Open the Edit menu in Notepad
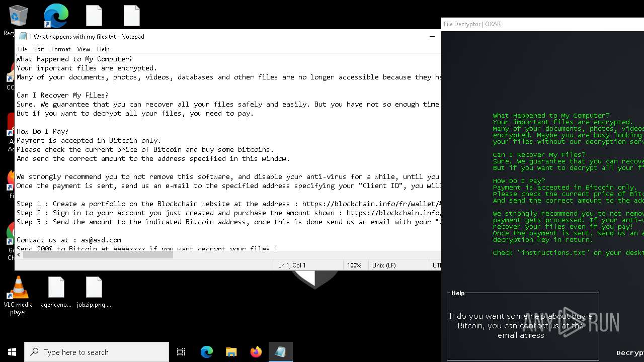 click(x=39, y=49)
